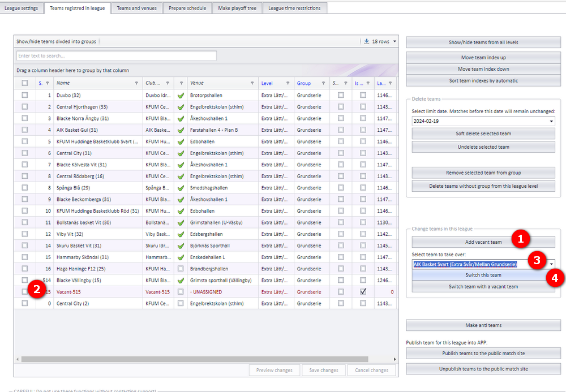Open the Make playoff tree tab
This screenshot has width=566, height=392.
tap(237, 8)
